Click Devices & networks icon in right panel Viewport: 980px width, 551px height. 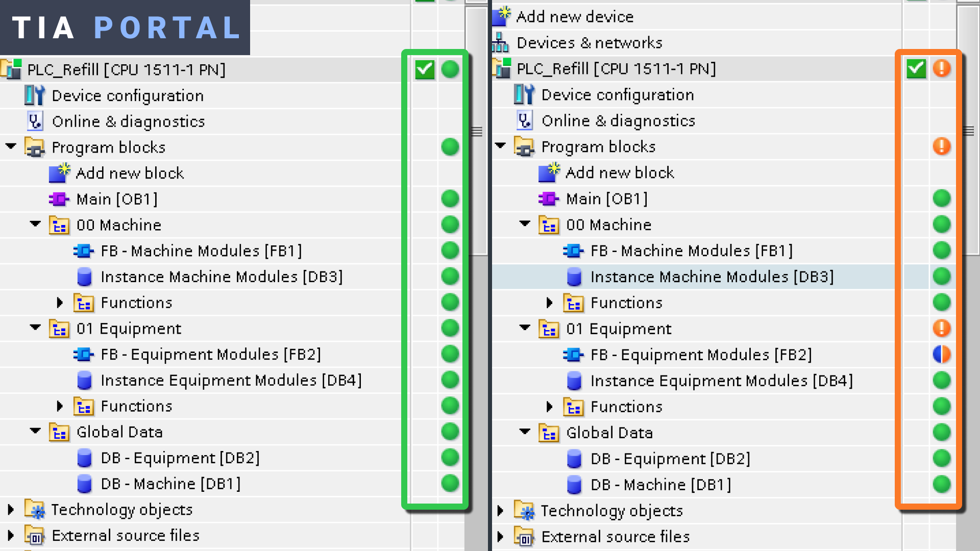coord(500,42)
